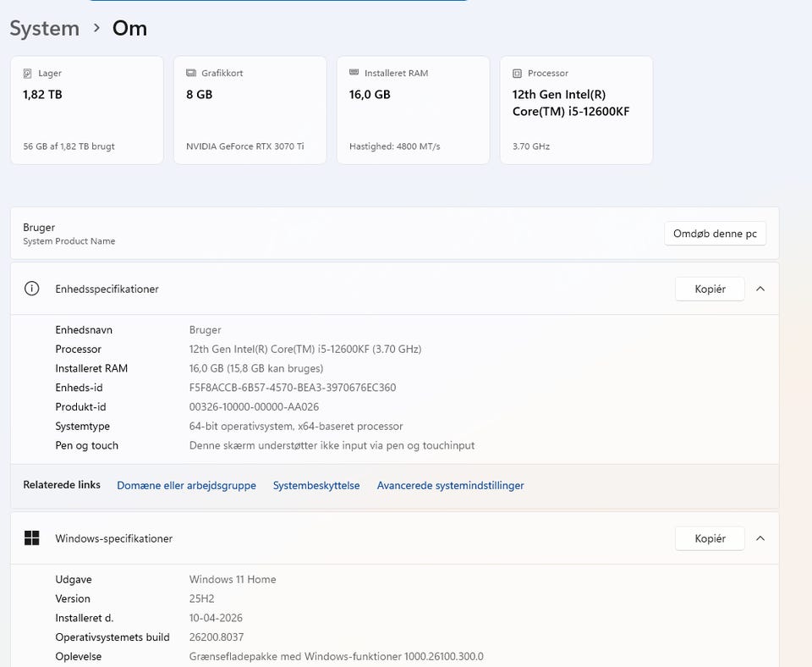This screenshot has height=667, width=812.
Task: Open Avancerede systemindstillinger link
Action: click(450, 486)
